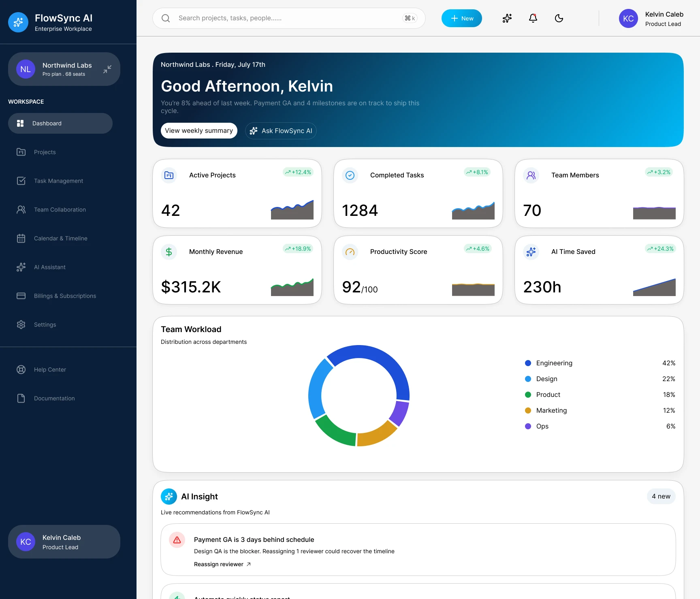Click the Dashboard grid icon
The height and width of the screenshot is (599, 700).
tap(20, 124)
